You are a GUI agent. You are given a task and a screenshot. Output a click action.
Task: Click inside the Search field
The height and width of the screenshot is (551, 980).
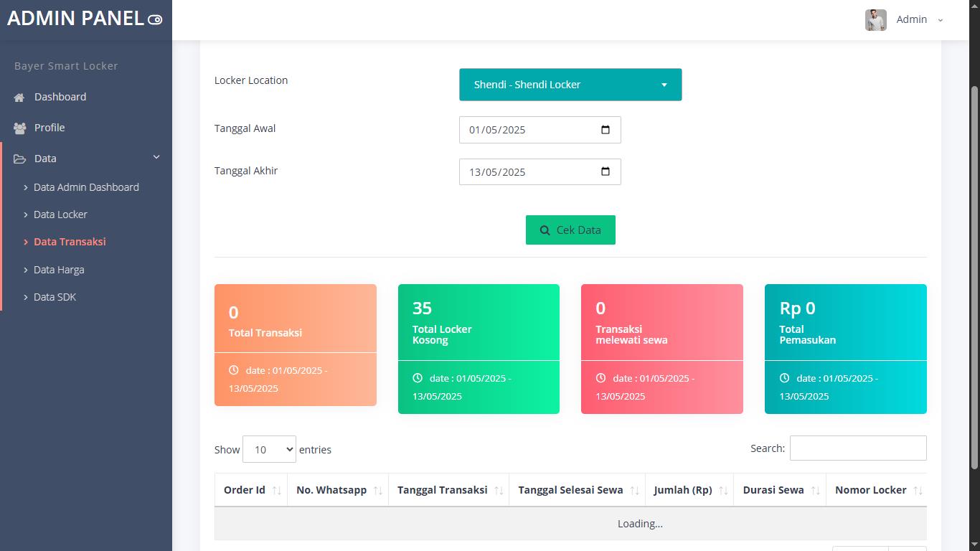pyautogui.click(x=857, y=448)
